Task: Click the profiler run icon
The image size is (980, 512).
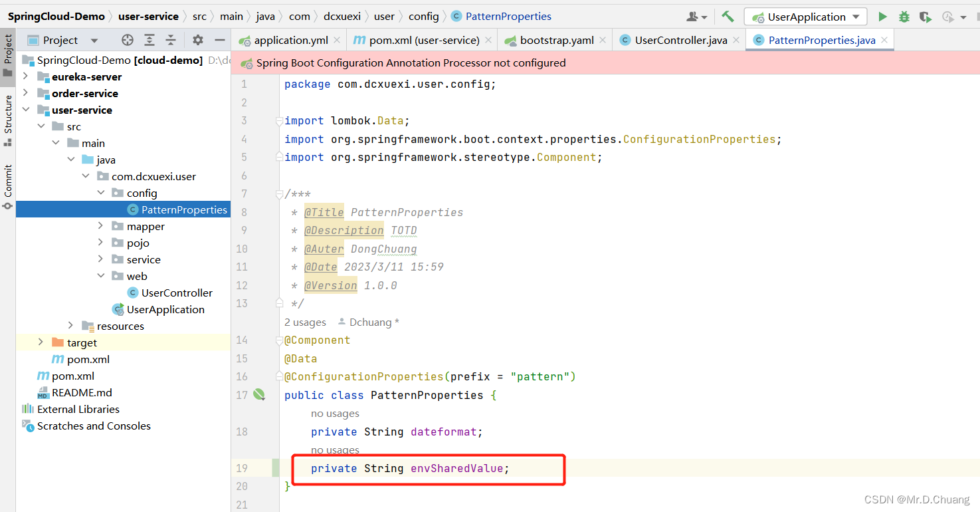Action: [947, 17]
